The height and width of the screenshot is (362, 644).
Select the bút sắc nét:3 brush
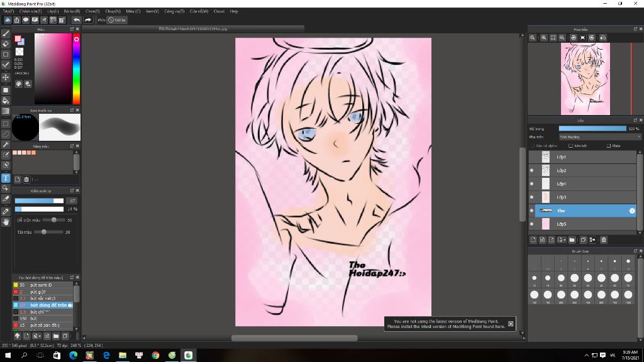click(x=43, y=299)
